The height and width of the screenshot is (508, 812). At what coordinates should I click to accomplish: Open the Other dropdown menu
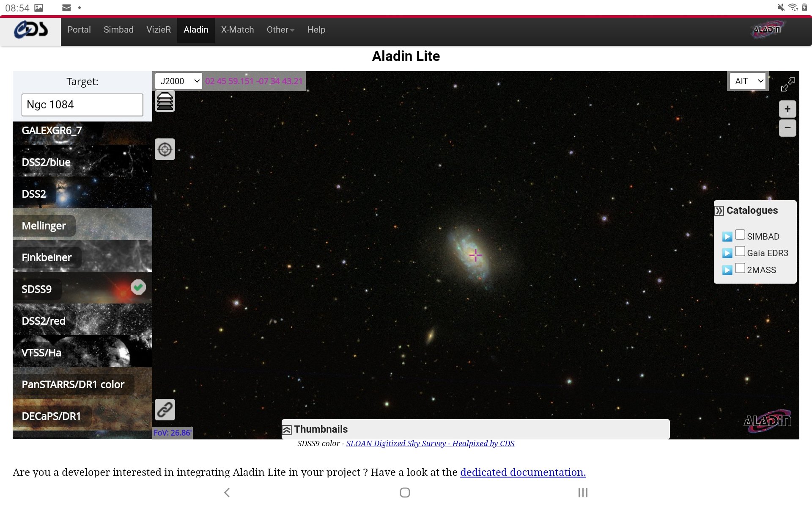coord(280,30)
